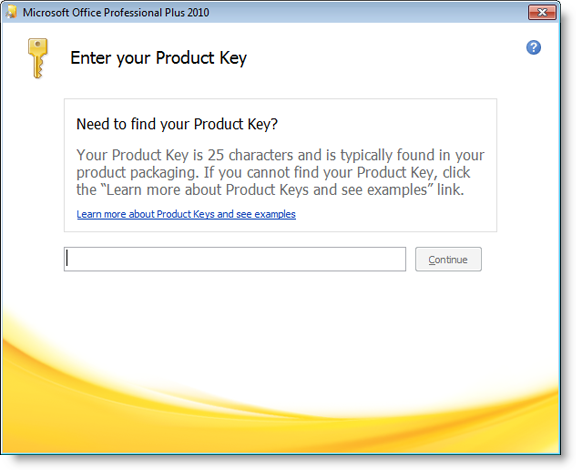Click the Continue button

click(448, 259)
